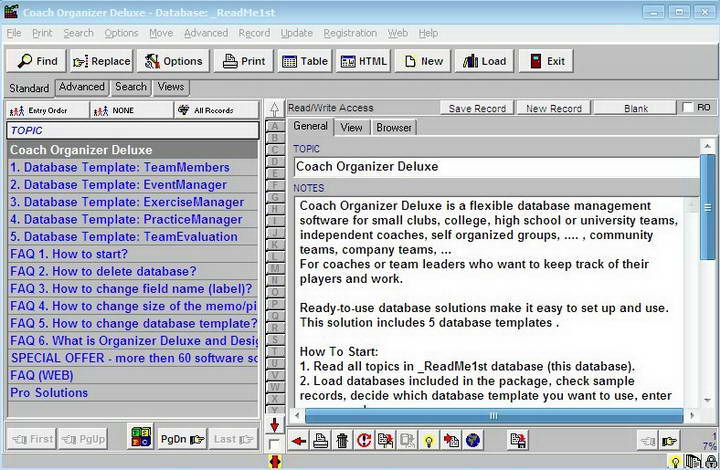Click the colored blocks icon beside PgDn
Screen dimensions: 720x470
click(141, 437)
